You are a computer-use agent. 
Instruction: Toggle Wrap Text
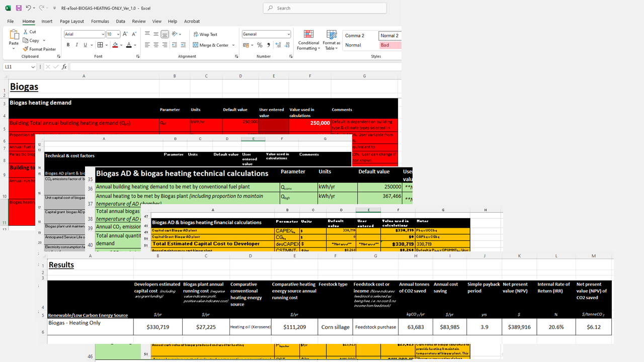206,34
